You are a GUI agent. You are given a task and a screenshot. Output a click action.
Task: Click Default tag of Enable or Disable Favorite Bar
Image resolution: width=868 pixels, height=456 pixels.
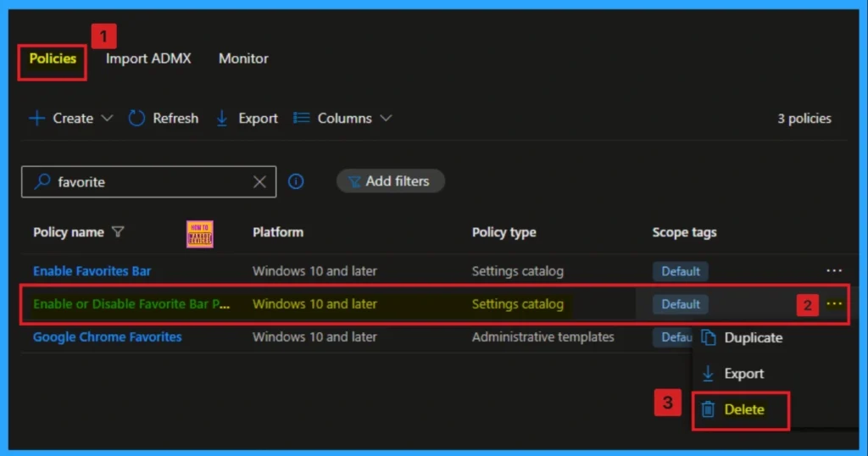tap(681, 303)
